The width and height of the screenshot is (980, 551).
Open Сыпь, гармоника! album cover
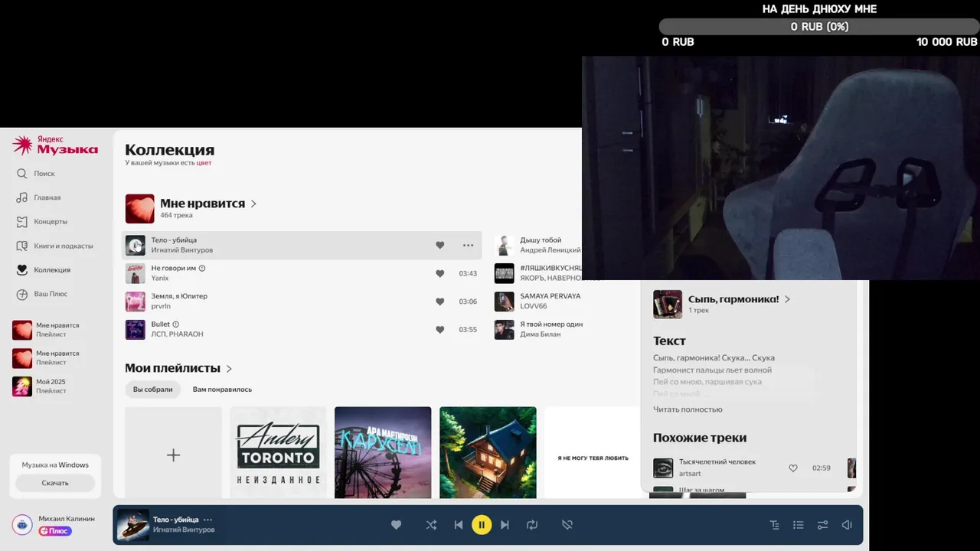(x=668, y=304)
